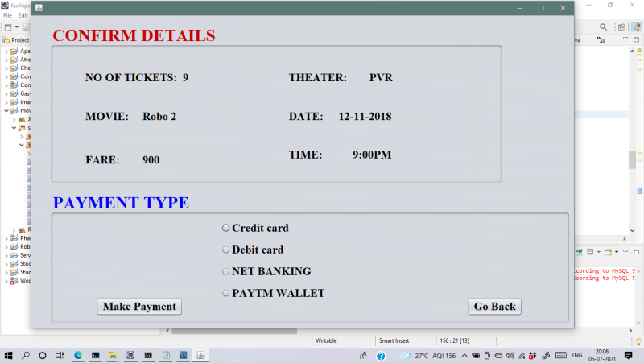Choose NET BANKING as payment type
This screenshot has width=644, height=363.
click(x=266, y=271)
